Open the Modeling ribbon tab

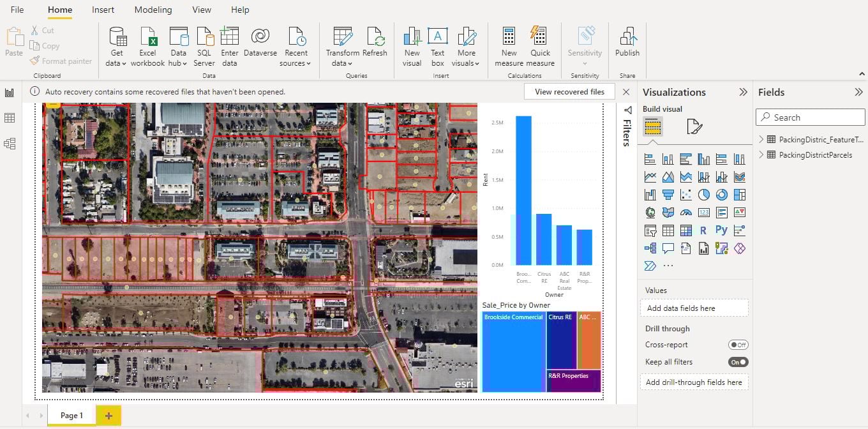pyautogui.click(x=153, y=10)
